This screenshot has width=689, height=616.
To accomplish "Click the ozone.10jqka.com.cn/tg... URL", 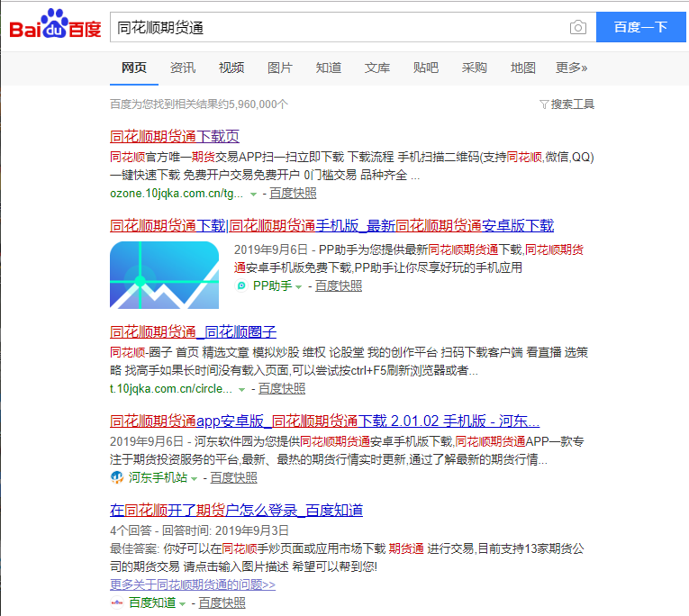I will [x=177, y=194].
